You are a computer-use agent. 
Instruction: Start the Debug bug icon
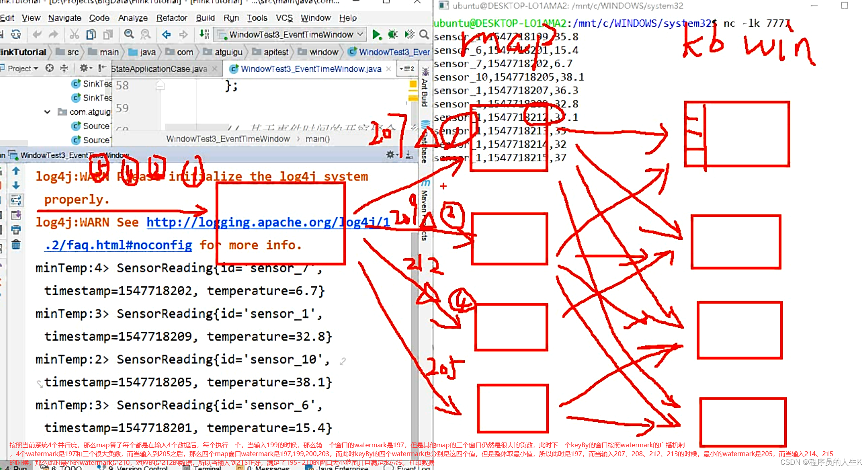pyautogui.click(x=393, y=35)
